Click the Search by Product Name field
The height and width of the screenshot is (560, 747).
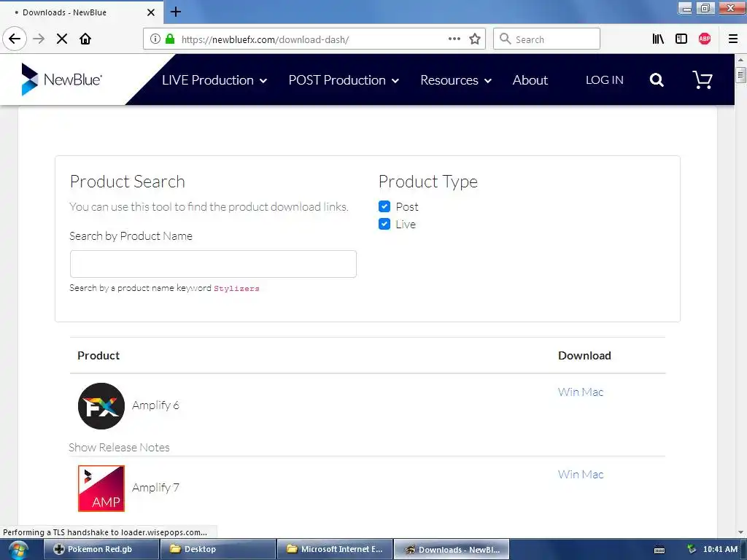[x=213, y=264]
